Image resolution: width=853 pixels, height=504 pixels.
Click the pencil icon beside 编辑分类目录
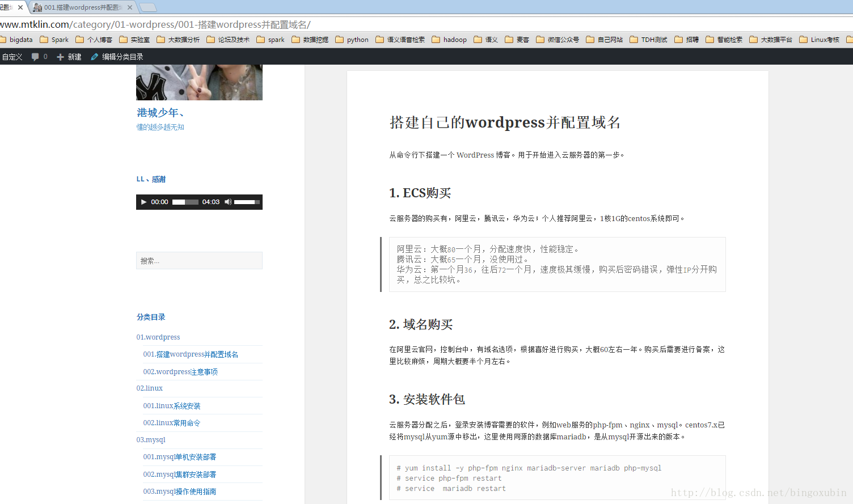pos(94,56)
